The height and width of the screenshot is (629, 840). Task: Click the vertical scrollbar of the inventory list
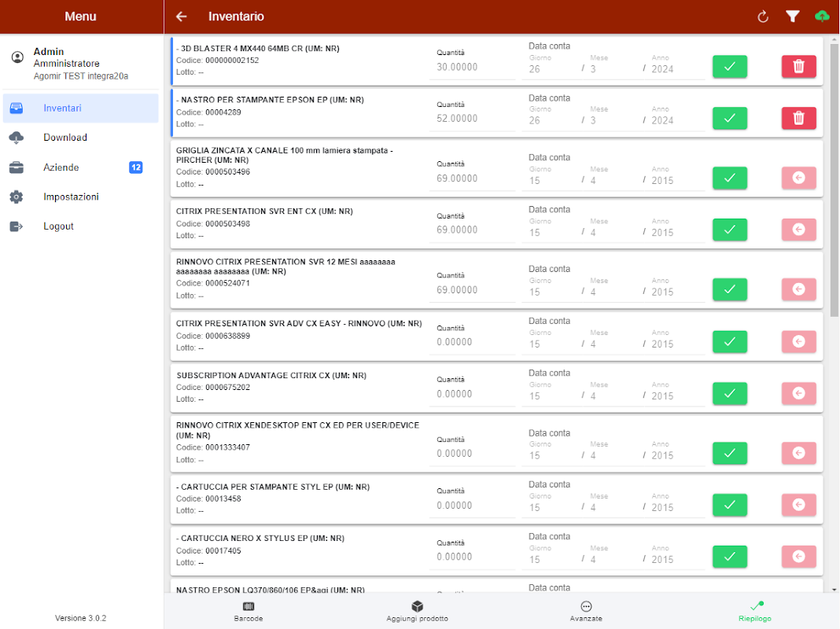tap(834, 180)
